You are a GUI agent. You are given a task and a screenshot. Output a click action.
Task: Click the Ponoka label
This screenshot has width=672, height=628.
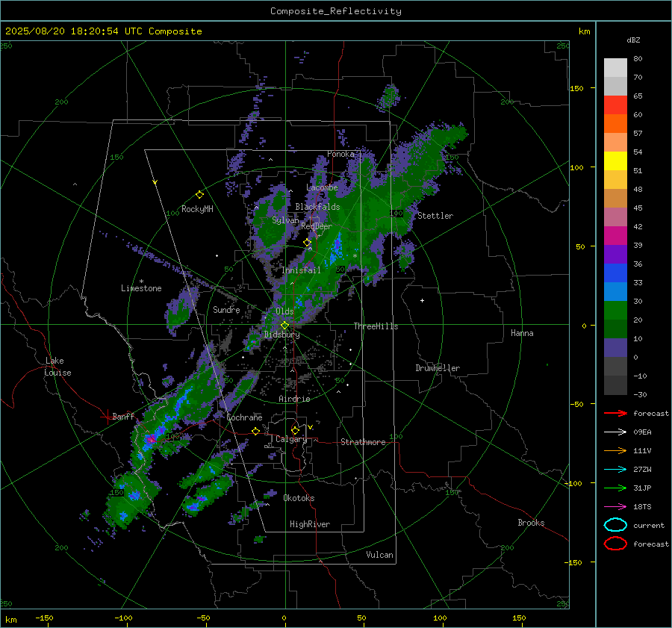tap(340, 154)
